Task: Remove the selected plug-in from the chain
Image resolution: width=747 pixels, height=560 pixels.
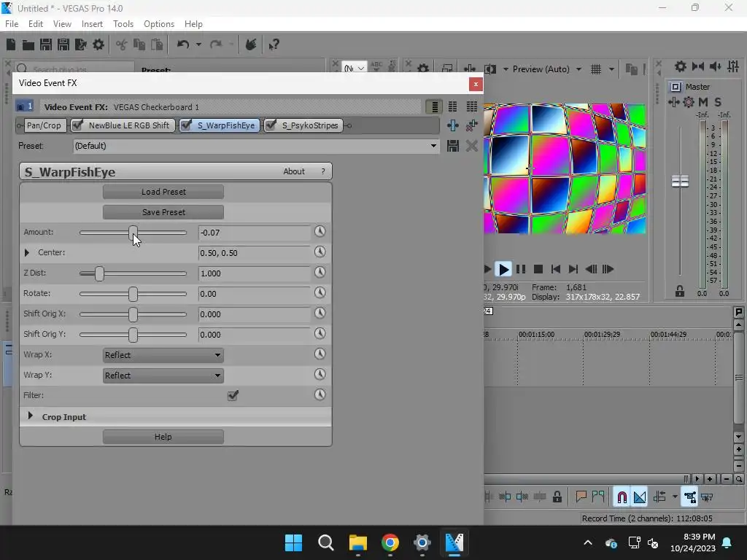Action: tap(472, 125)
